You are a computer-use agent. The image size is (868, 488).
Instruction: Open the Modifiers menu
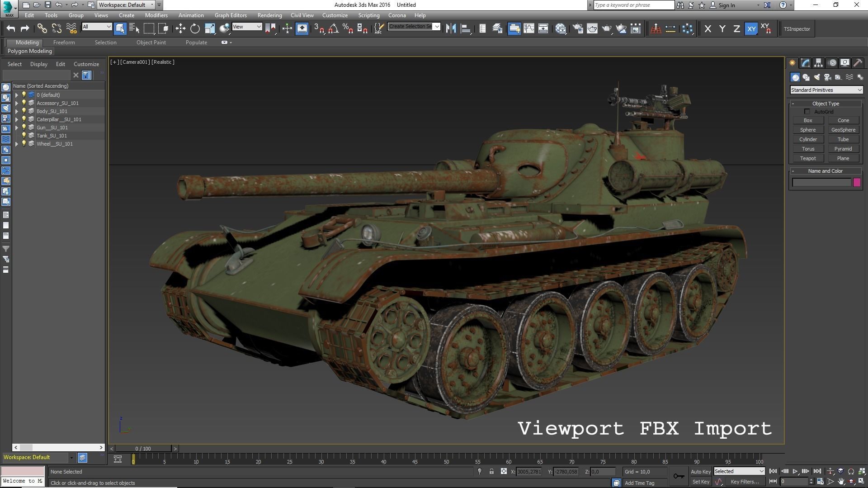[x=156, y=15]
